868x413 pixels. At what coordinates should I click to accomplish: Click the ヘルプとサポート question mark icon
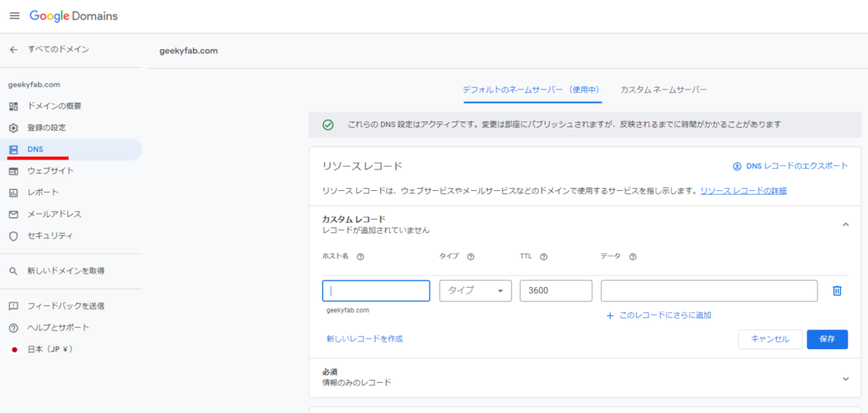coord(13,328)
